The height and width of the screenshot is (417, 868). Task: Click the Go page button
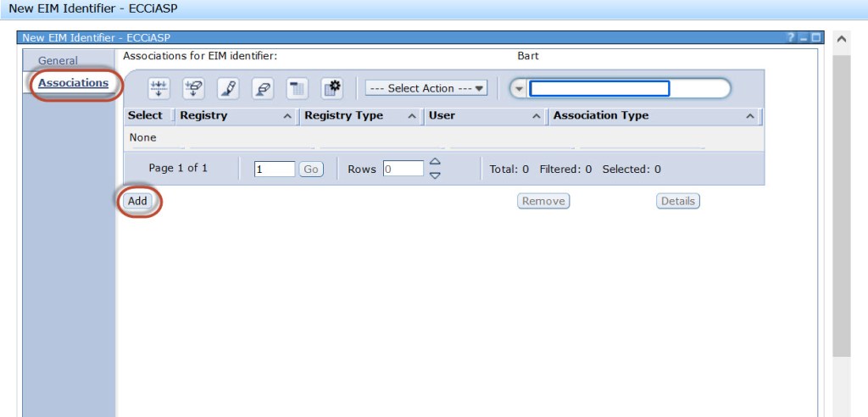(x=311, y=170)
